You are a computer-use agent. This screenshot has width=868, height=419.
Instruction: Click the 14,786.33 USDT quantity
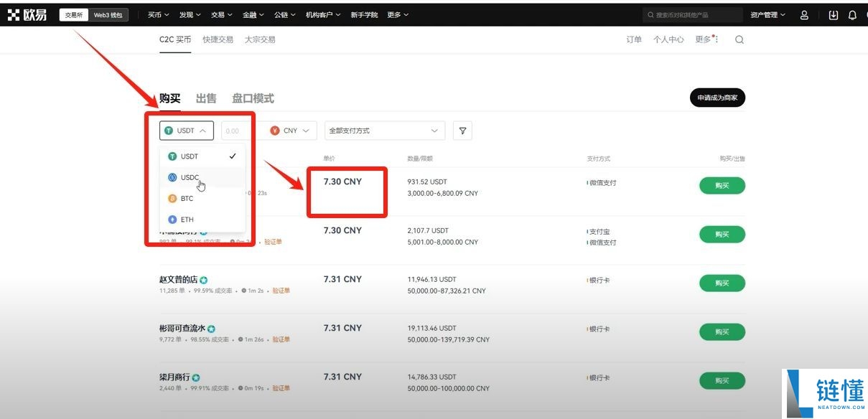[431, 377]
